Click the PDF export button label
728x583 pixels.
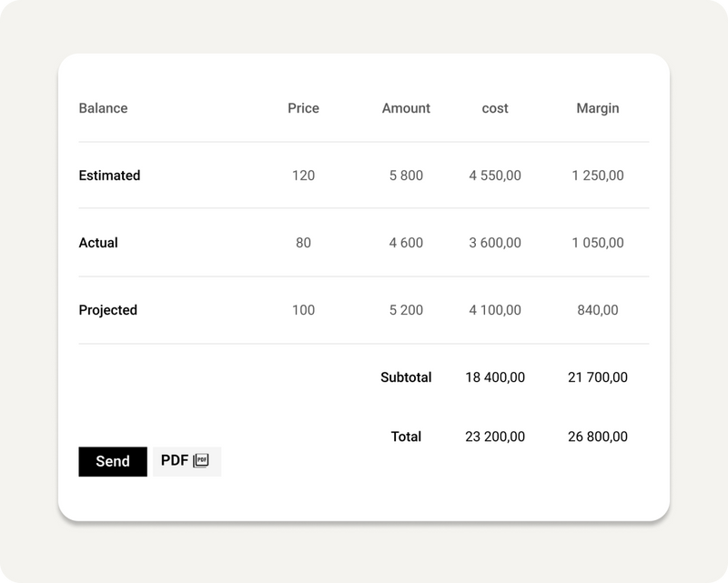pyautogui.click(x=174, y=460)
